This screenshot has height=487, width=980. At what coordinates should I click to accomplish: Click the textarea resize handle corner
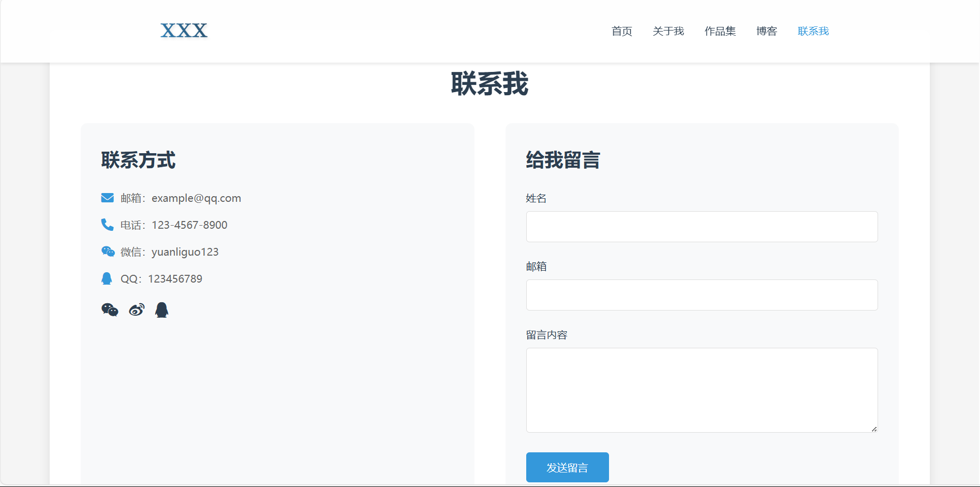tap(874, 429)
